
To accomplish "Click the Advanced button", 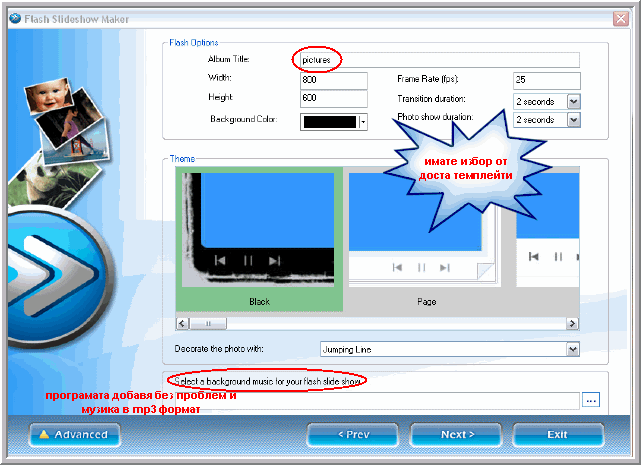I will click(75, 435).
